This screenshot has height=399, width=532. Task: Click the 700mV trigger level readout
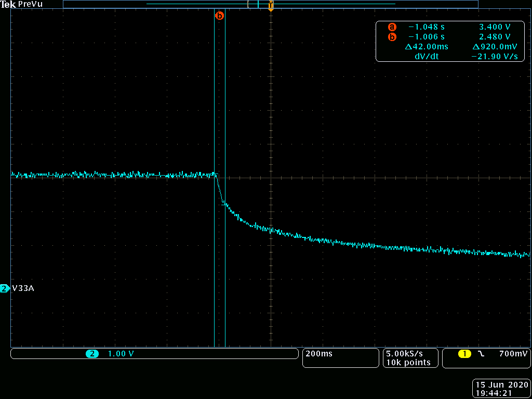513,353
